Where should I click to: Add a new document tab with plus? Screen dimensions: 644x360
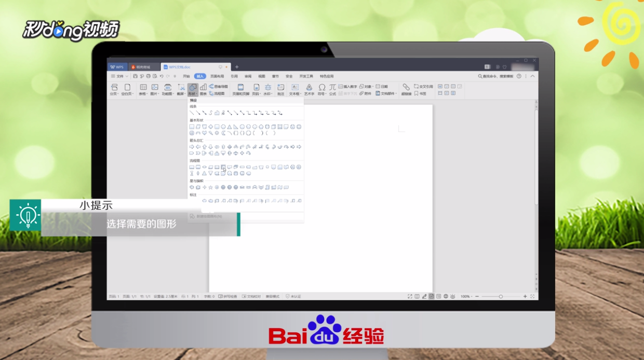(x=237, y=67)
